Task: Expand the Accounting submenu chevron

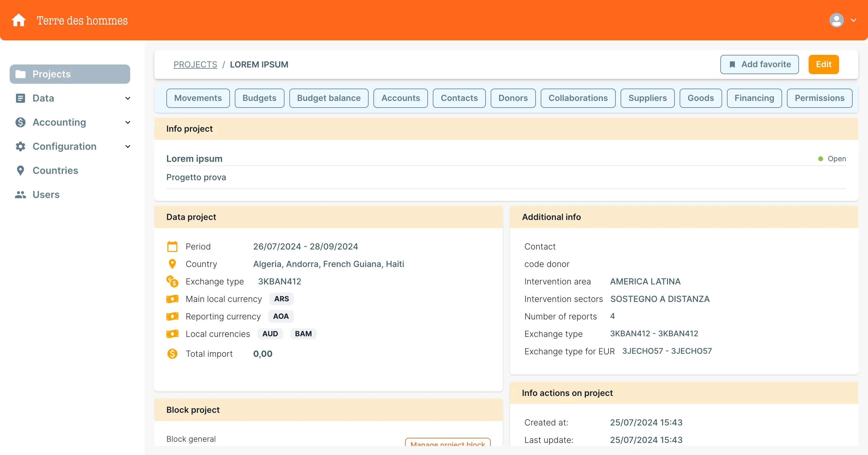Action: tap(128, 122)
